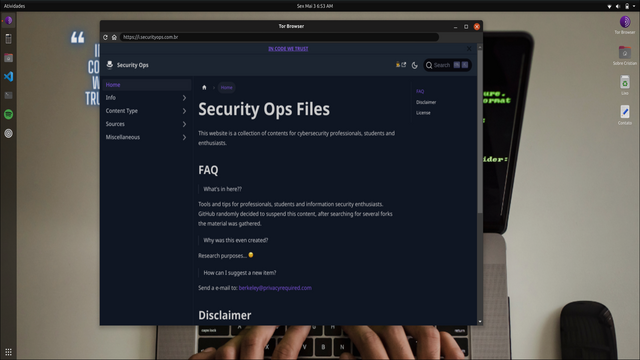This screenshot has width=640, height=360.
Task: Jump to Disclaimer in the table of contents
Action: pos(426,102)
